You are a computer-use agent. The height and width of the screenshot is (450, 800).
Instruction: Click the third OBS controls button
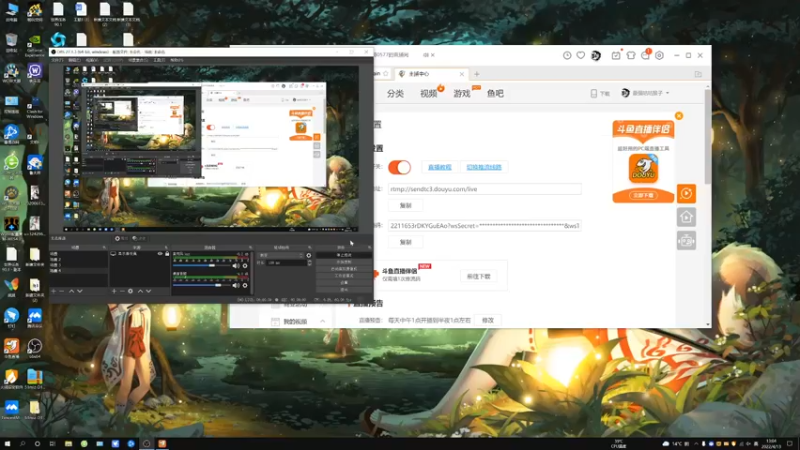pyautogui.click(x=344, y=269)
